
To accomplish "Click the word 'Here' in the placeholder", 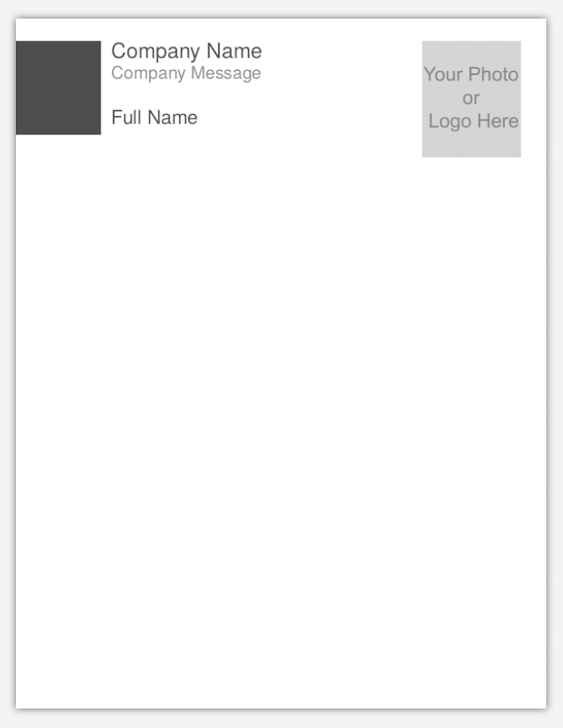I will pos(498,121).
